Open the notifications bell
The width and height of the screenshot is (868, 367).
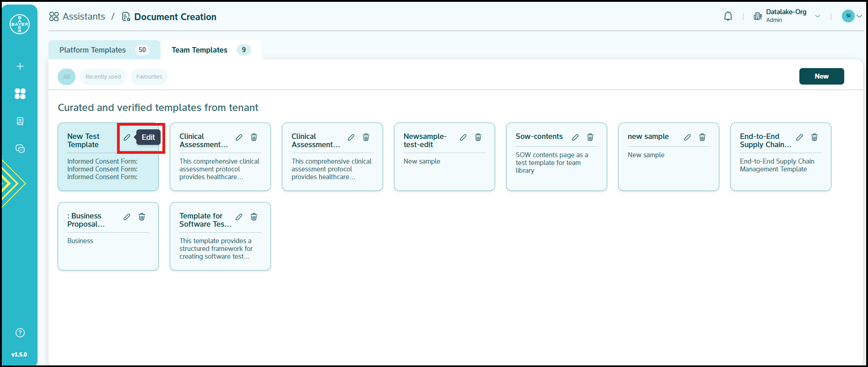[x=728, y=16]
